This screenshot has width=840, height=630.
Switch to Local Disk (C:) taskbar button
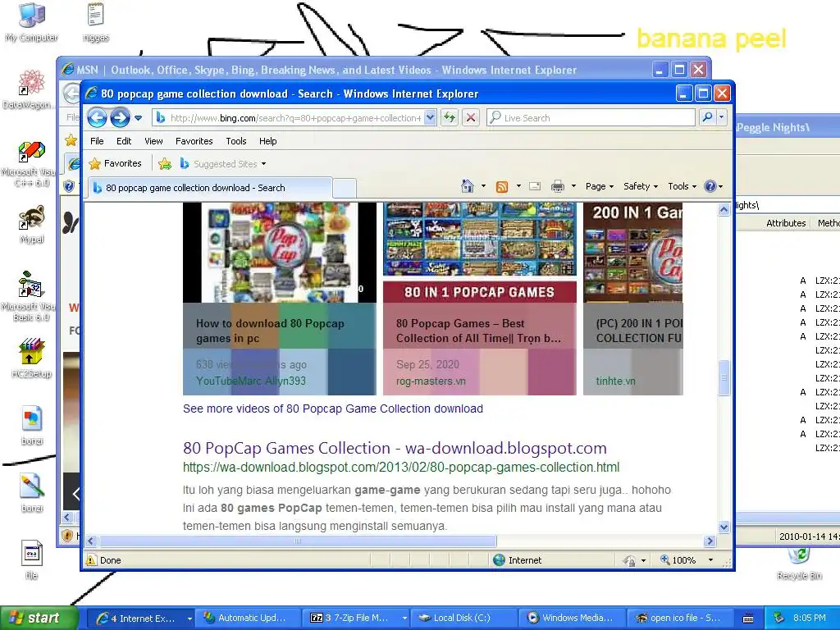coord(464,618)
